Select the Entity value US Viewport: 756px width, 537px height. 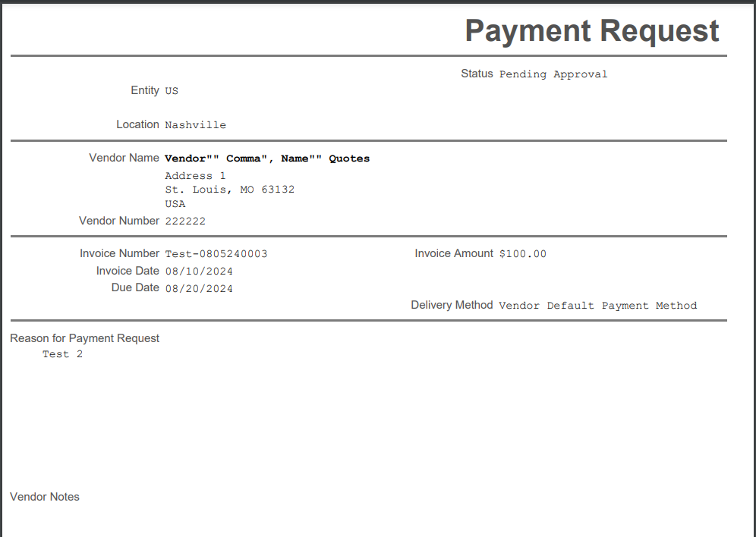[x=172, y=91]
